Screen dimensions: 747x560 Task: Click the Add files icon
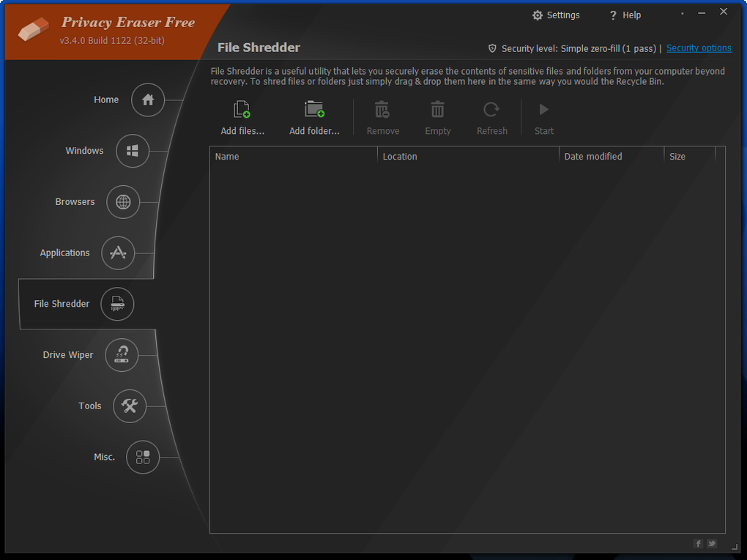(242, 110)
